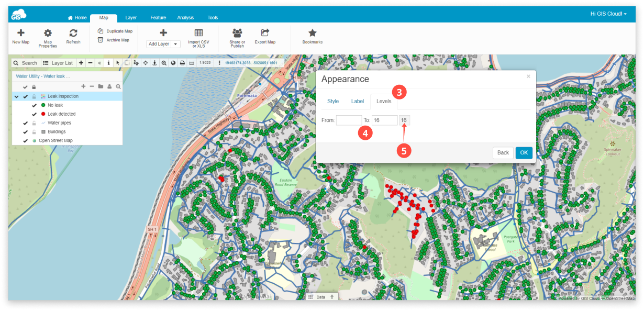Switch to the Label tab in Appearance
The width and height of the screenshot is (644, 311).
tap(358, 101)
